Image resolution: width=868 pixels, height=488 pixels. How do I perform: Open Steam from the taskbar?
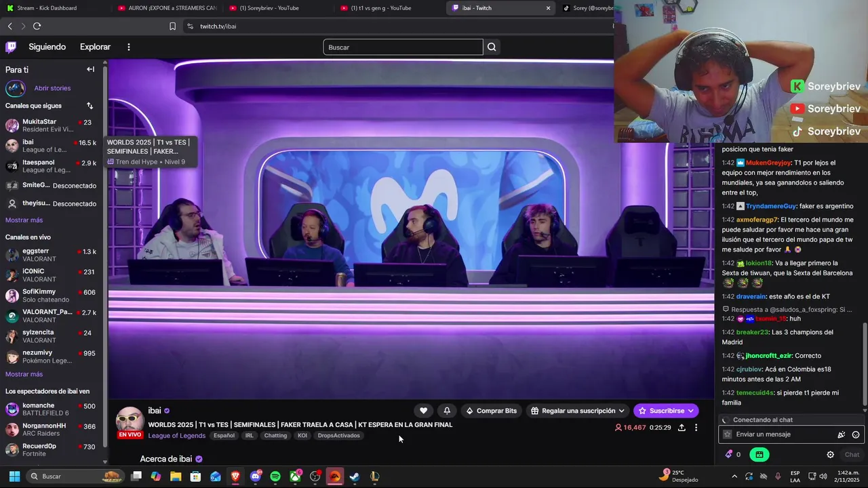click(x=355, y=476)
